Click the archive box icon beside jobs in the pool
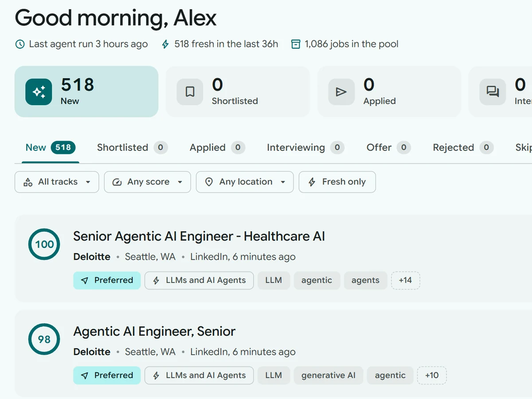The image size is (532, 399). click(x=296, y=44)
